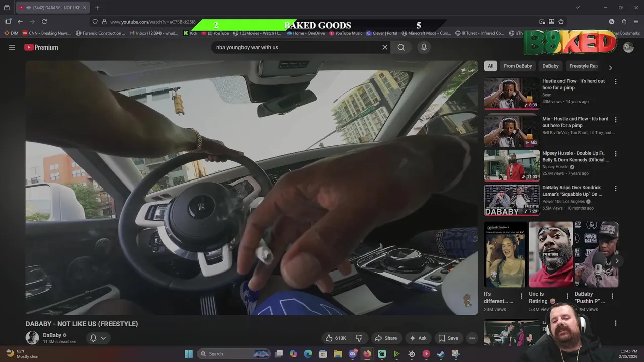Image resolution: width=644 pixels, height=362 pixels.
Task: Open the Kick bookmark
Action: pos(190,33)
